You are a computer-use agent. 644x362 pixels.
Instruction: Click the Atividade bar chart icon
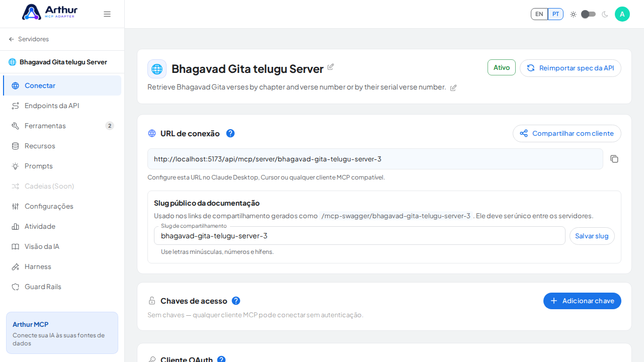point(16,226)
